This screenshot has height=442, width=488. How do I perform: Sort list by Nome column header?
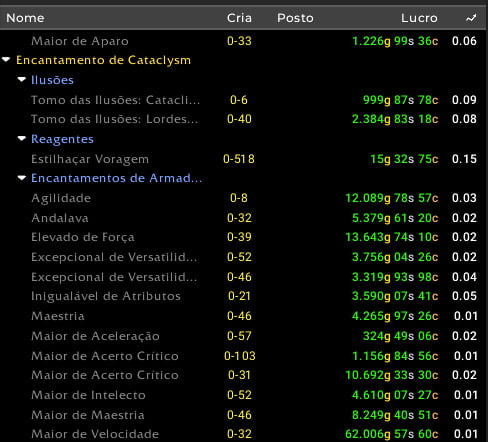[x=25, y=18]
